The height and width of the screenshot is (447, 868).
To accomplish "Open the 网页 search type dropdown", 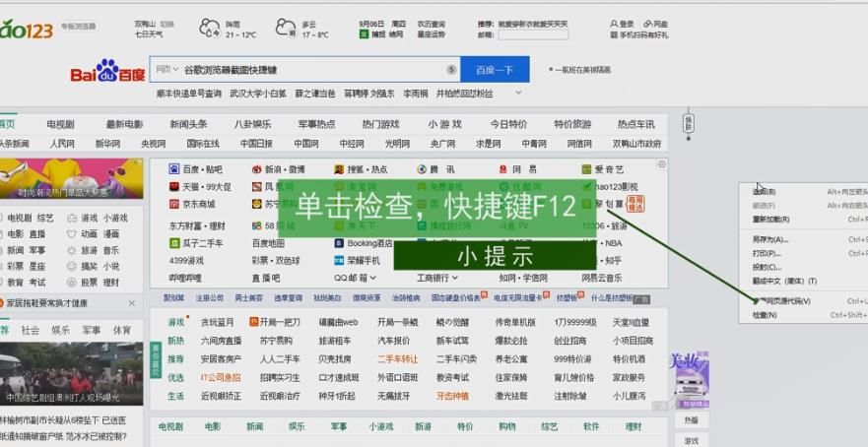I will tap(167, 70).
